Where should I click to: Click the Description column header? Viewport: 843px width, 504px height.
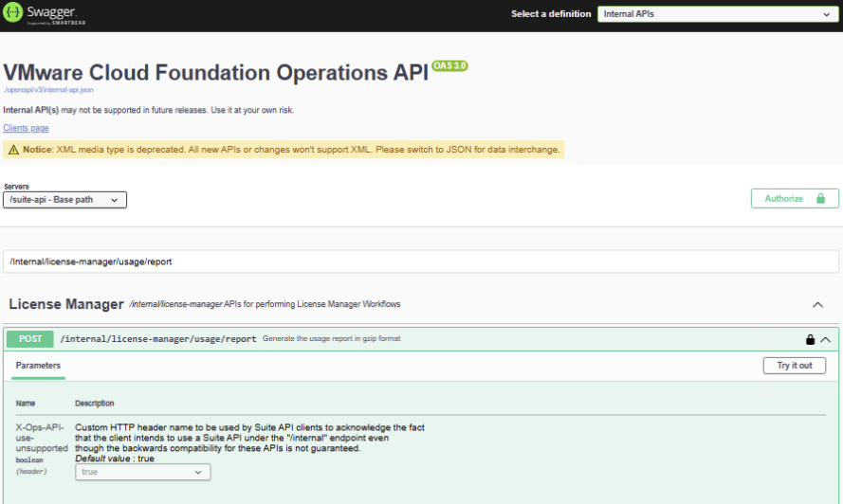click(x=95, y=403)
